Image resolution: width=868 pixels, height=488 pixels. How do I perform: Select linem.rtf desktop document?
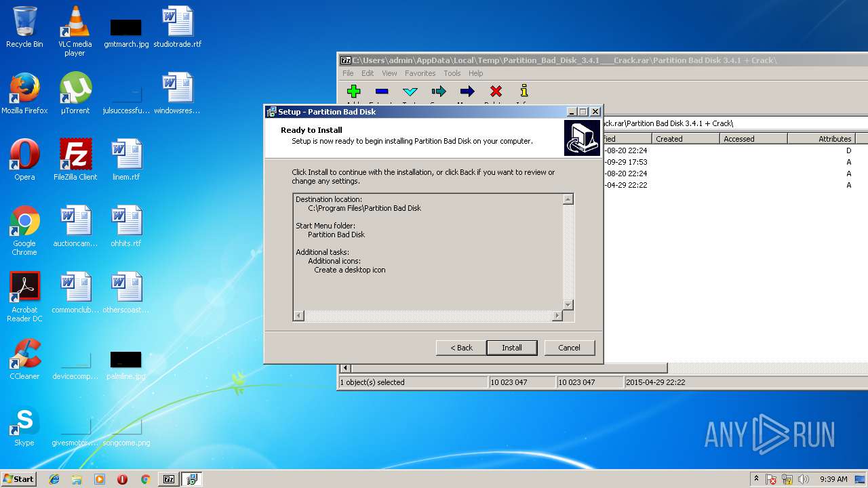(x=126, y=160)
